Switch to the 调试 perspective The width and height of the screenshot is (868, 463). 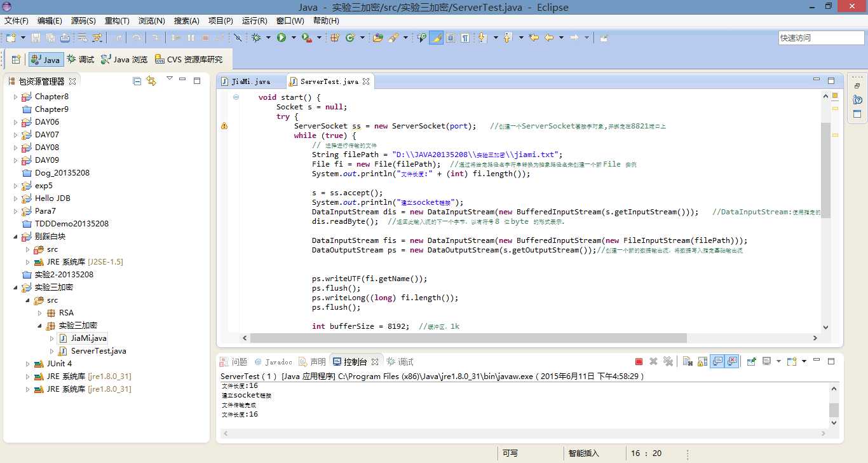[81, 60]
